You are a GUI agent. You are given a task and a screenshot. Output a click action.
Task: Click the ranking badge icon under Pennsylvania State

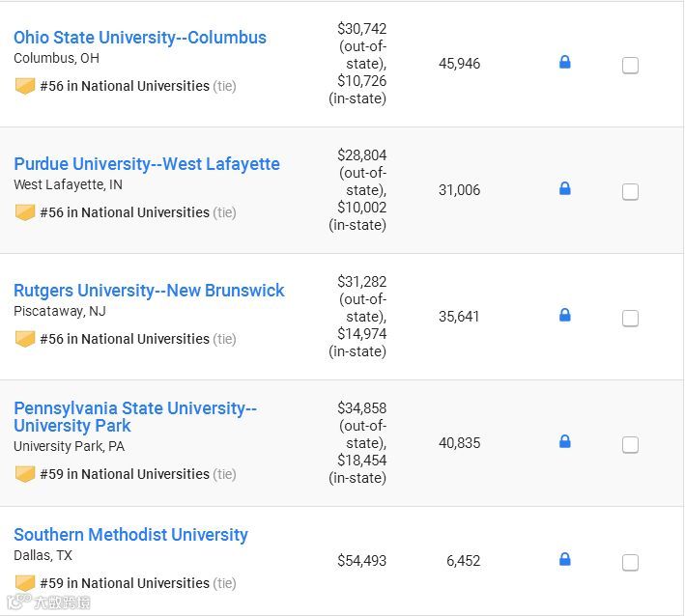click(25, 474)
